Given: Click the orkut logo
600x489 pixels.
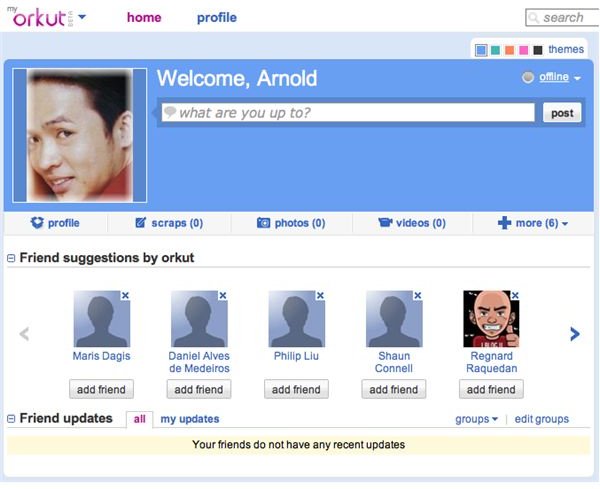Looking at the screenshot, I should [x=40, y=18].
